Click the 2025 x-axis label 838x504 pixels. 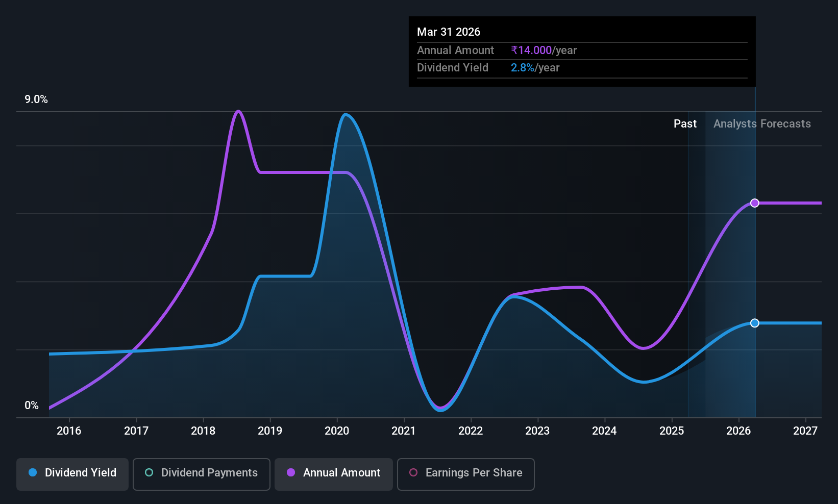(x=672, y=431)
